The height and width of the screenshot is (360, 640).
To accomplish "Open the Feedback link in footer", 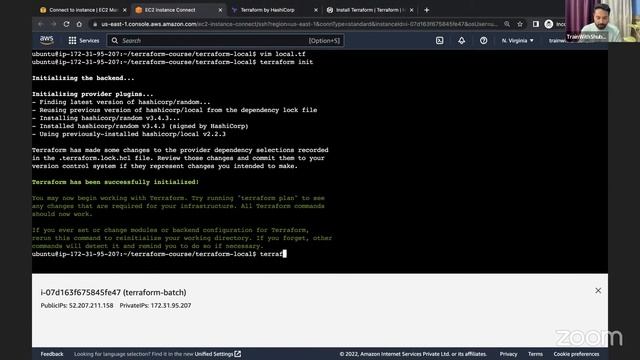I will [x=52, y=354].
